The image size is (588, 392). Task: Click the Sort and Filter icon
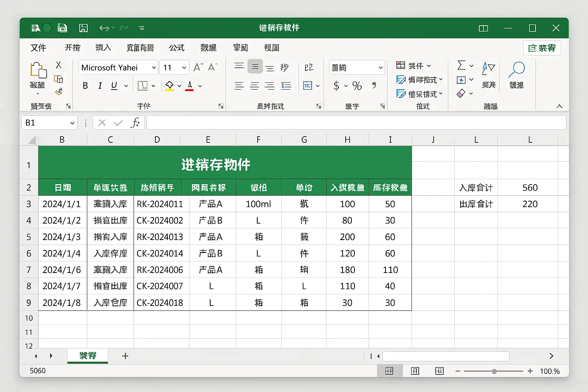click(x=488, y=70)
